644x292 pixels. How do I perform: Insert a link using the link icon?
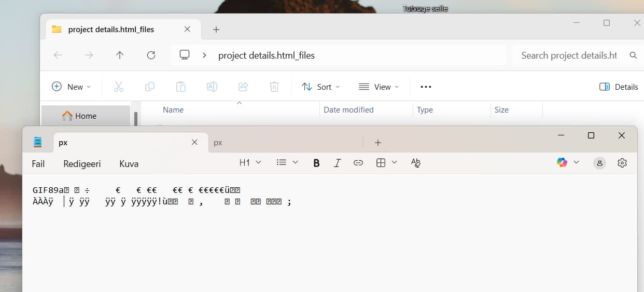358,163
